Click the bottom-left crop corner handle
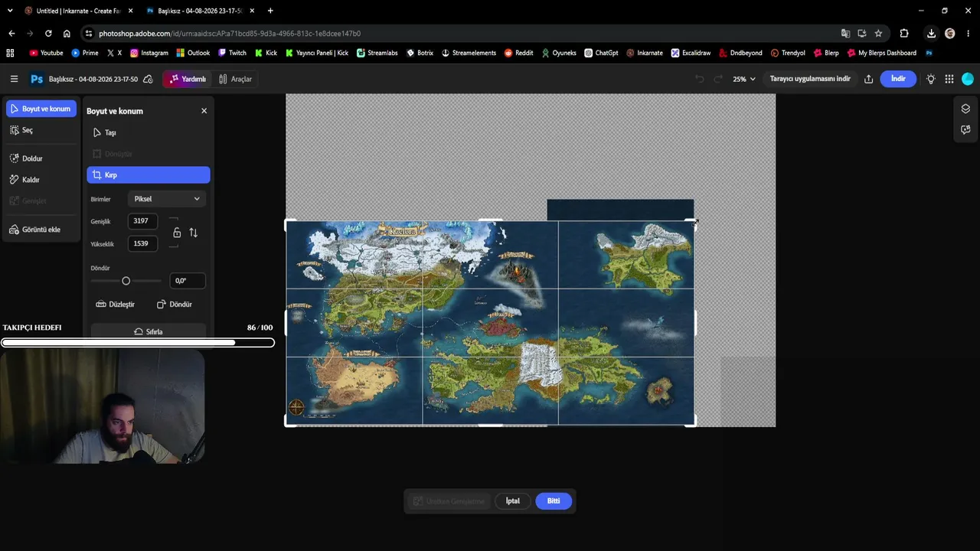 289,422
